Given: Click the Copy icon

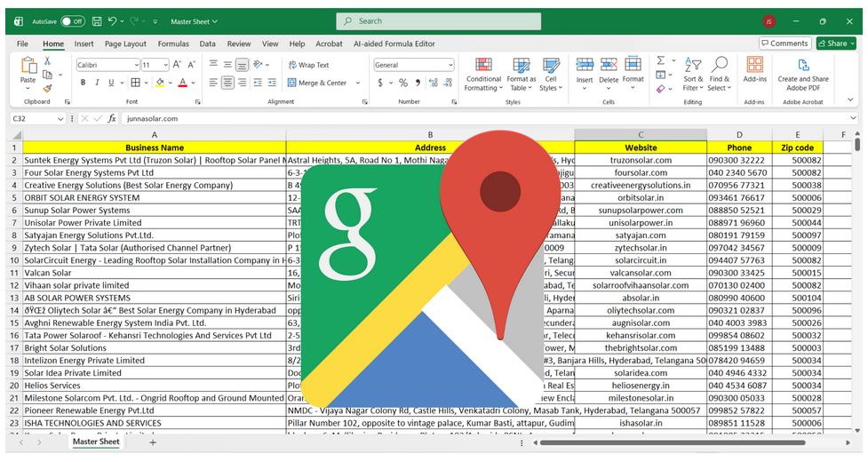Looking at the screenshot, I should (x=48, y=75).
